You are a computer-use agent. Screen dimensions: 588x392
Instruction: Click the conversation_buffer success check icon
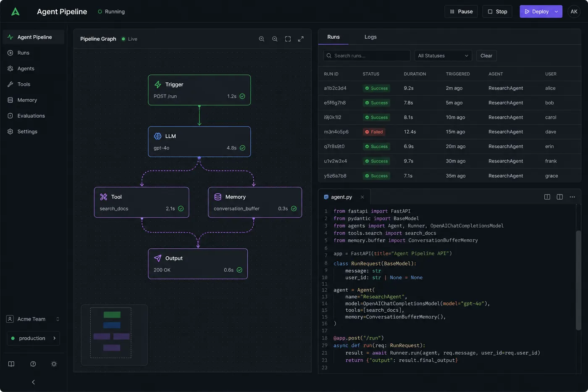(x=294, y=208)
